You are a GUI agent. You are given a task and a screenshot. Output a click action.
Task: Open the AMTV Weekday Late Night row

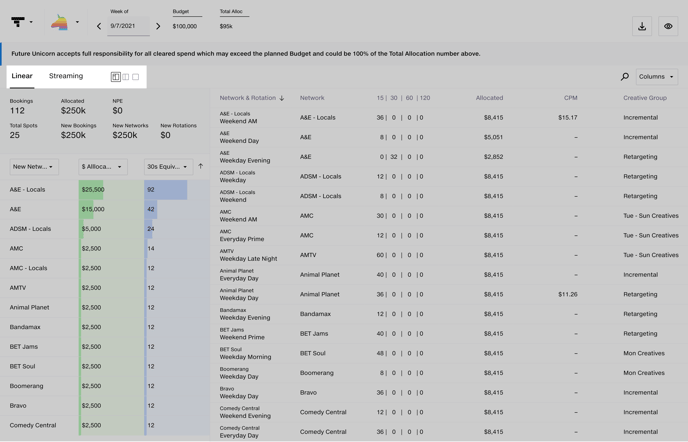449,255
